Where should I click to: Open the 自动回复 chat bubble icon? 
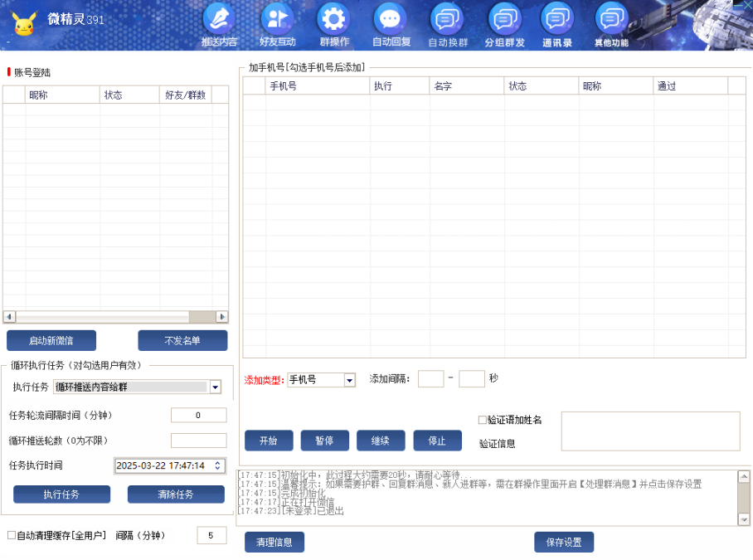(x=391, y=20)
